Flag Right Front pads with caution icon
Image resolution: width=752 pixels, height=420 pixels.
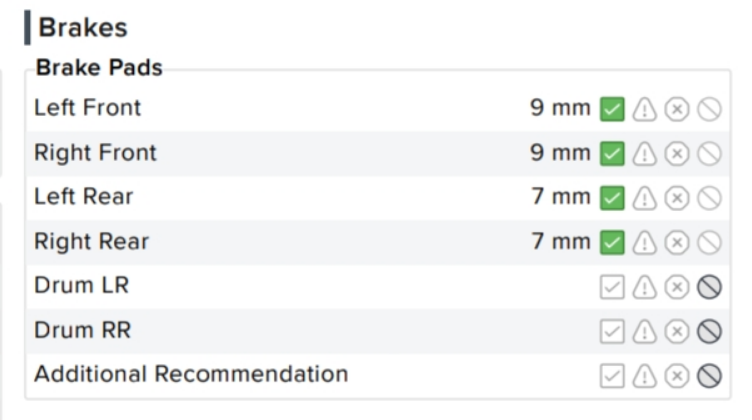[644, 153]
